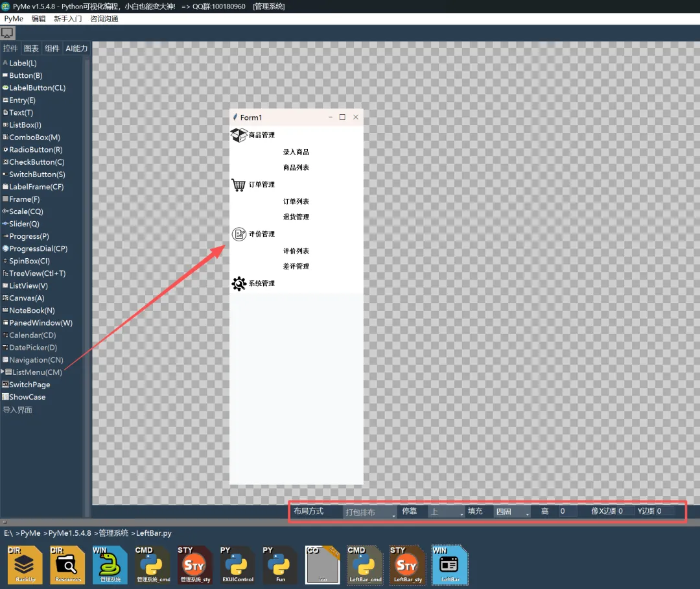Screen dimensions: 700x589
Task: Pick the Canvas(A) widget
Action: [24, 298]
